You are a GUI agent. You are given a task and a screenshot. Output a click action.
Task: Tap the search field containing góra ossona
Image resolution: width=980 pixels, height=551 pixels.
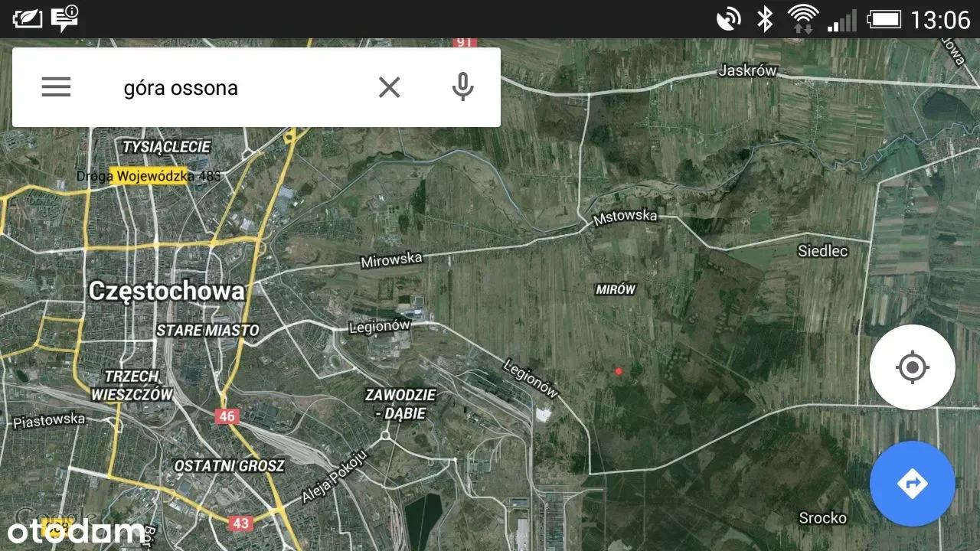(237, 87)
